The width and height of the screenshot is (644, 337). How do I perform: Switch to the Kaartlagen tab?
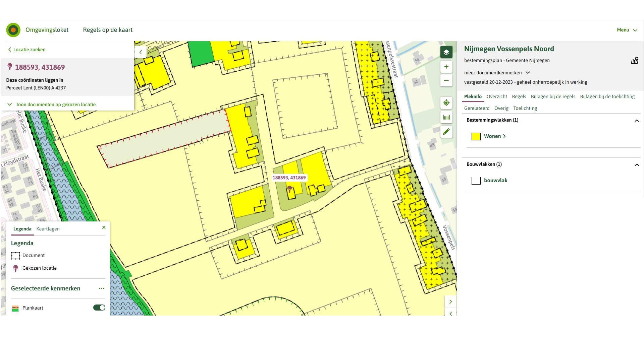48,229
